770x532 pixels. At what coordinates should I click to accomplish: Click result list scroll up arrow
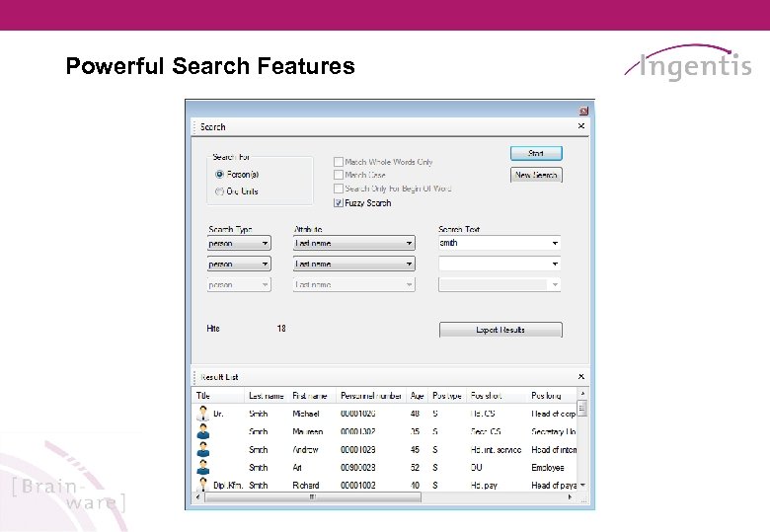(x=582, y=394)
